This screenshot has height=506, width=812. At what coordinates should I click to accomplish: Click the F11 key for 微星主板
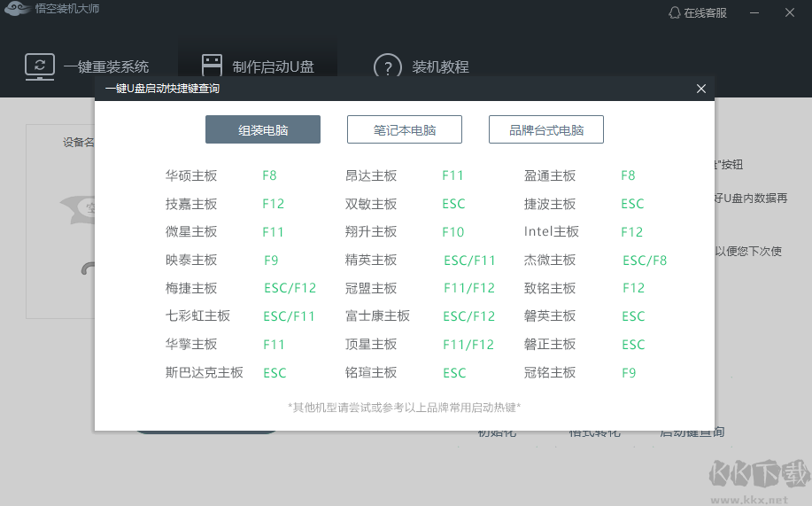coord(273,232)
